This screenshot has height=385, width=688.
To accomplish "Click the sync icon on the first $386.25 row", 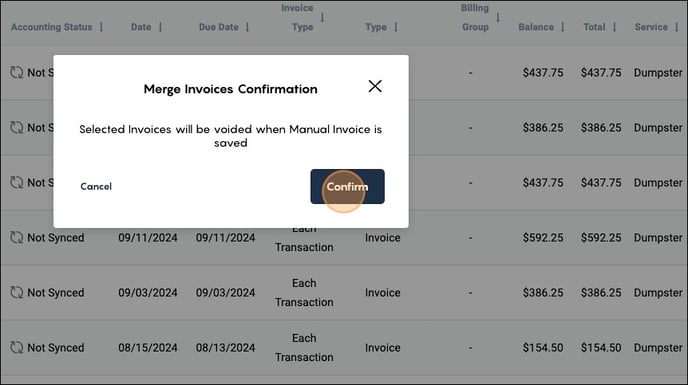I will tap(17, 127).
